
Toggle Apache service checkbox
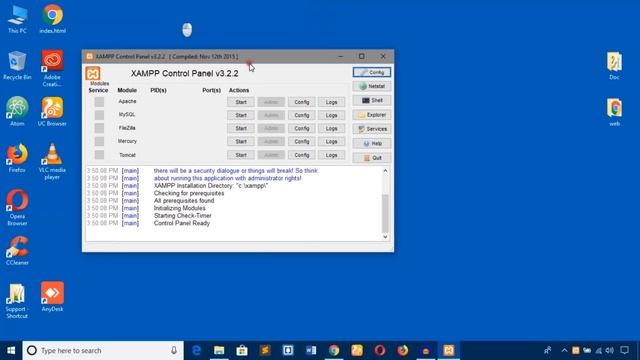[99, 102]
